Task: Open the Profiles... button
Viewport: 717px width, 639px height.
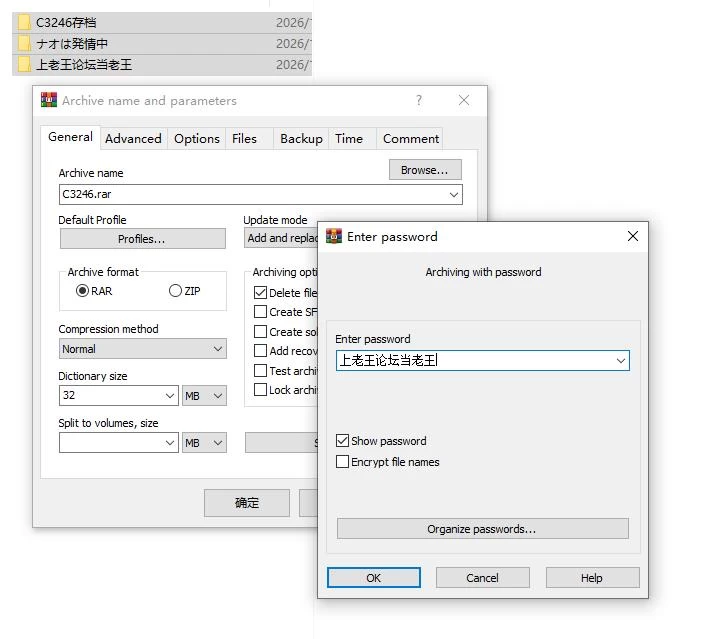Action: 142,239
